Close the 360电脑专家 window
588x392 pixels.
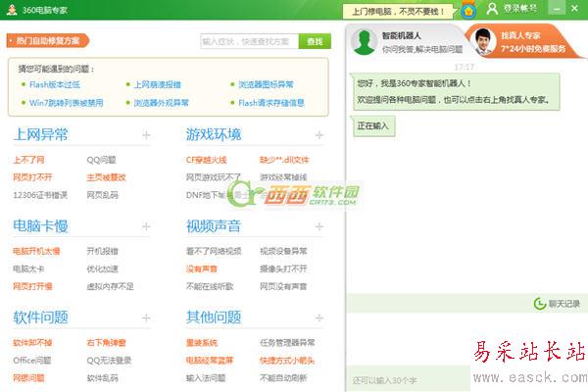point(574,8)
